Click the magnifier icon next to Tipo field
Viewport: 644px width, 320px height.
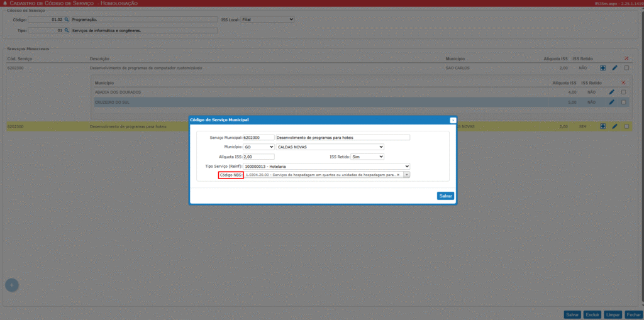[x=67, y=30]
